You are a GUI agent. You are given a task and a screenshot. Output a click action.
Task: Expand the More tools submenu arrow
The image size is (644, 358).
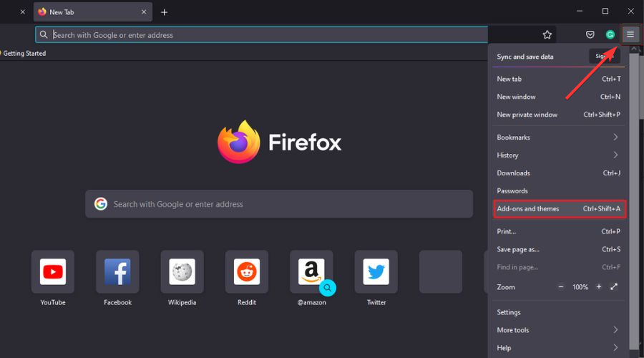pyautogui.click(x=615, y=329)
